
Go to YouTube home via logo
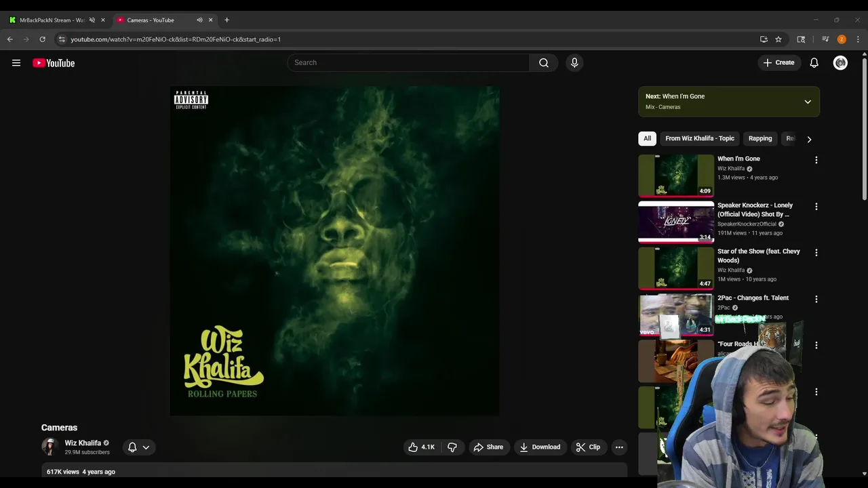[54, 63]
